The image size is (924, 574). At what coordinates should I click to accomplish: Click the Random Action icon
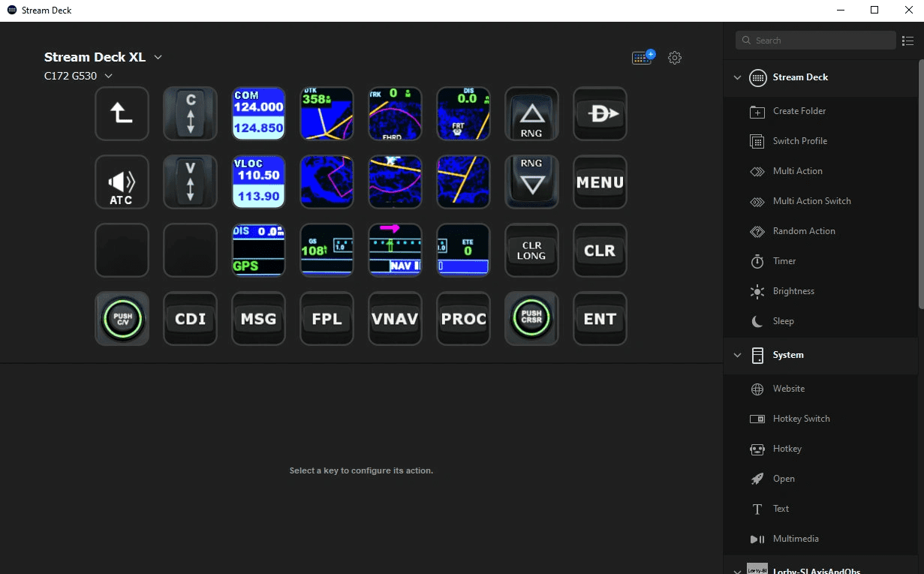point(757,231)
